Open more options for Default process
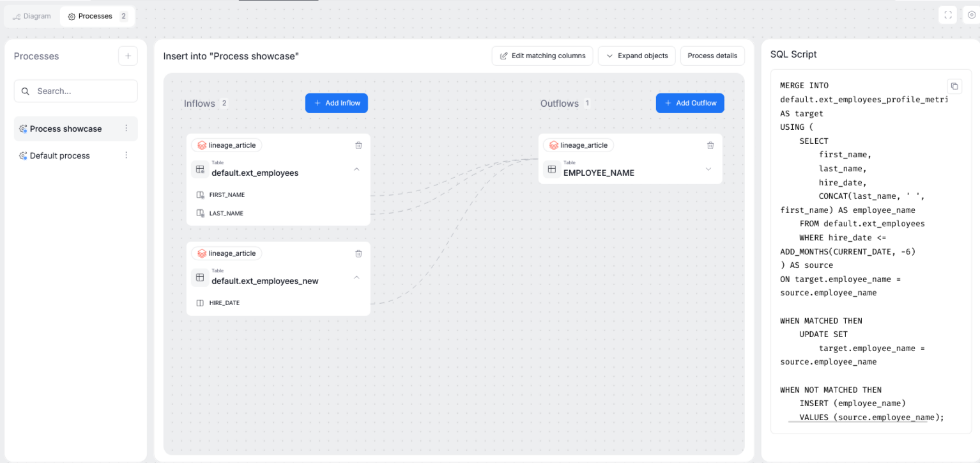The width and height of the screenshot is (980, 463). 126,155
